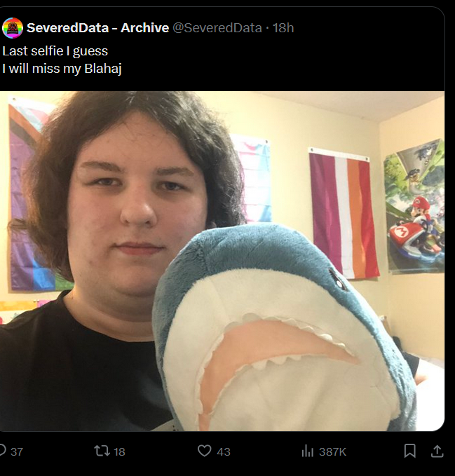Retweet the post using the arrows icon

point(102,451)
